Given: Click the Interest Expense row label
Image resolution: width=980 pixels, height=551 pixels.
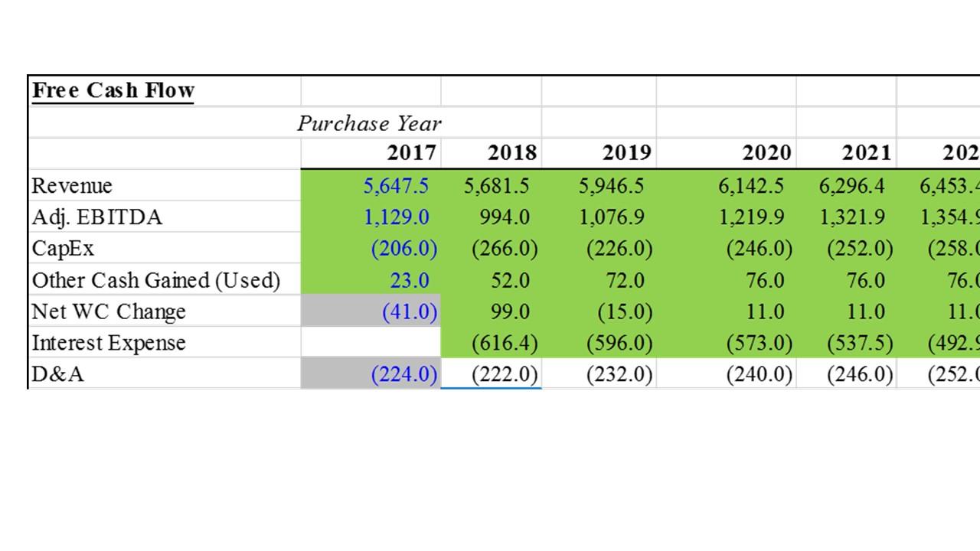Looking at the screenshot, I should pos(165,342).
